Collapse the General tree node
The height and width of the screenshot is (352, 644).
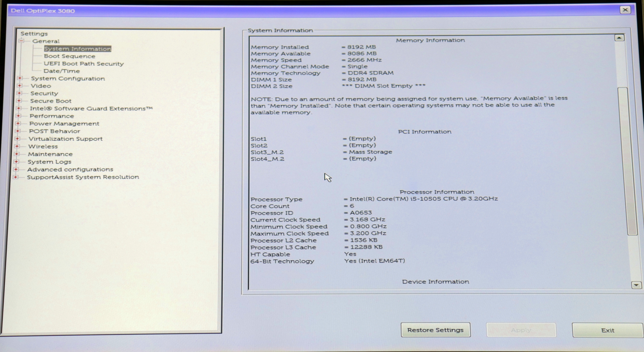[21, 41]
